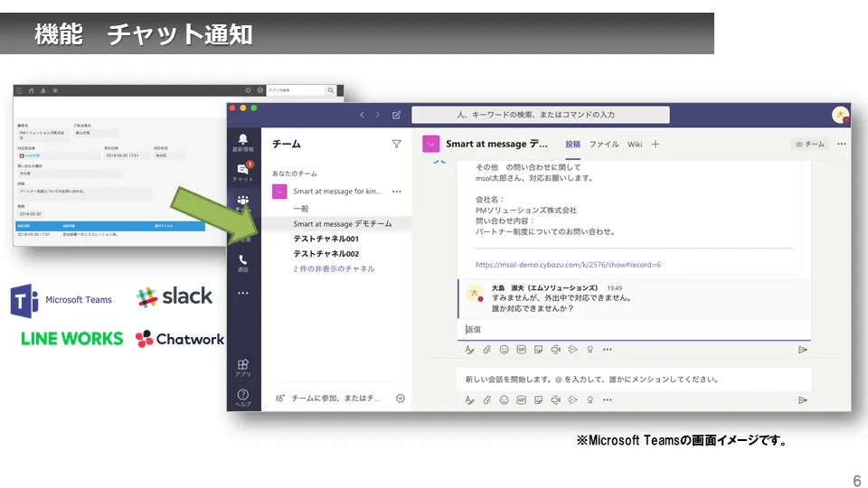Click the format icon in reply toolbar
The width and height of the screenshot is (868, 488).
tap(469, 350)
